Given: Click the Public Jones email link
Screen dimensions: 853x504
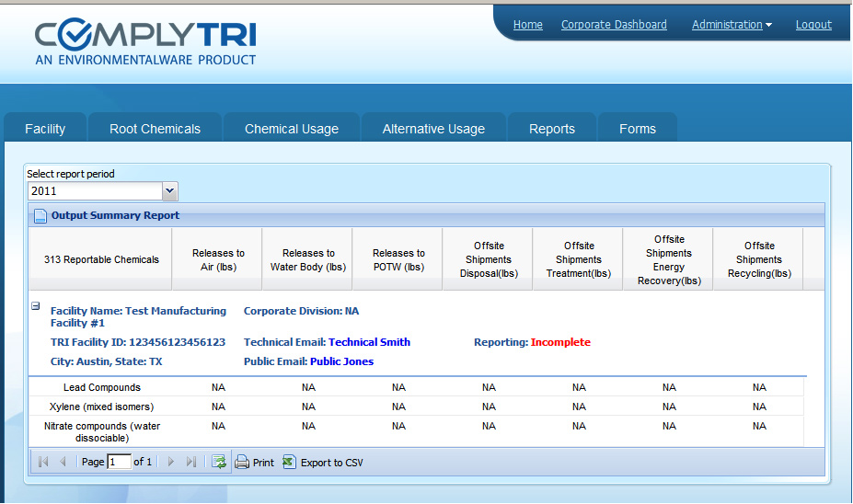Looking at the screenshot, I should tap(341, 361).
